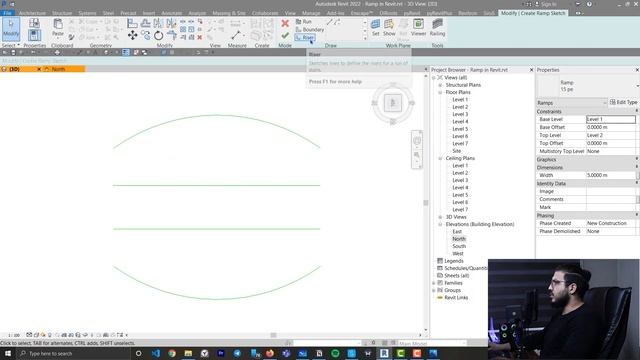Click the Offset tool in Modify panel
Screen dimensions: 640x360
145,23
